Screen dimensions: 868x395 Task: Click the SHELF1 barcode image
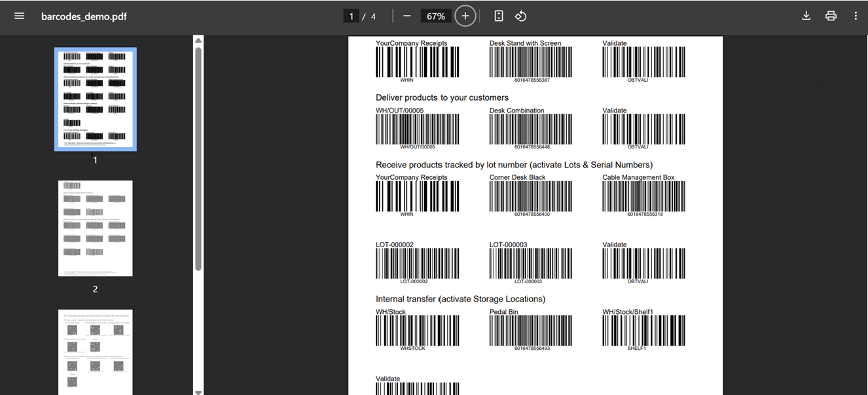click(x=644, y=331)
